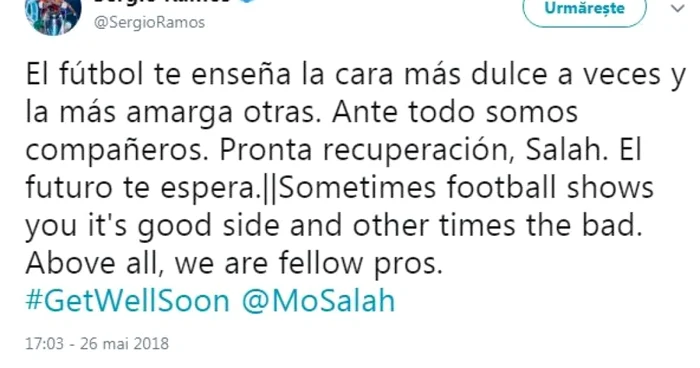Click the phrase futuro te espera
This screenshot has height=368, width=700.
(143, 188)
